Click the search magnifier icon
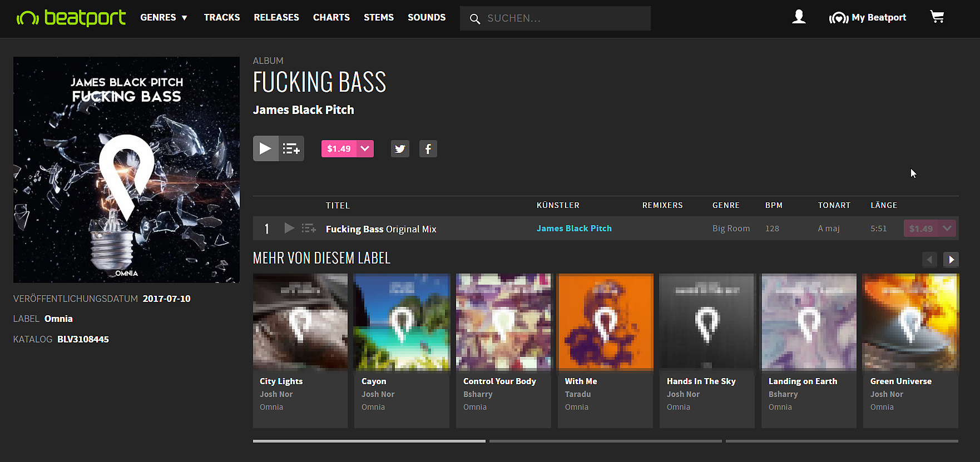The height and width of the screenshot is (462, 980). [474, 19]
